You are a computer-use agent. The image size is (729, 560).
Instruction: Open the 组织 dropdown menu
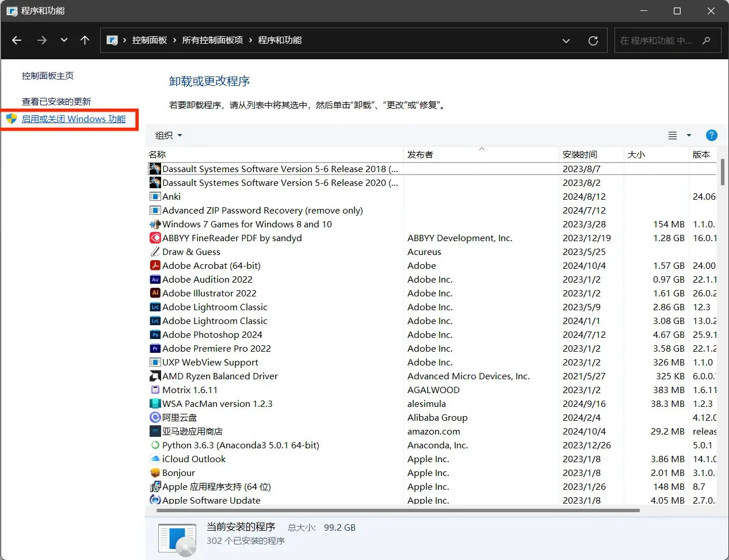pyautogui.click(x=169, y=135)
